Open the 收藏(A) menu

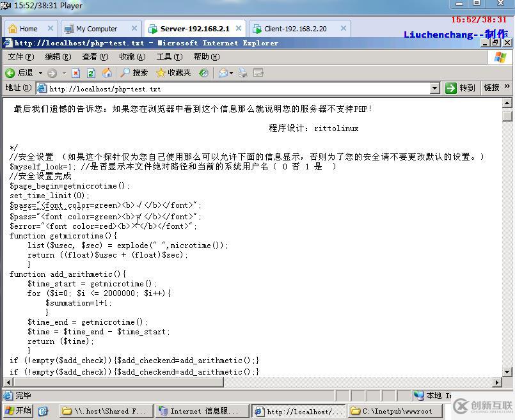(x=132, y=57)
